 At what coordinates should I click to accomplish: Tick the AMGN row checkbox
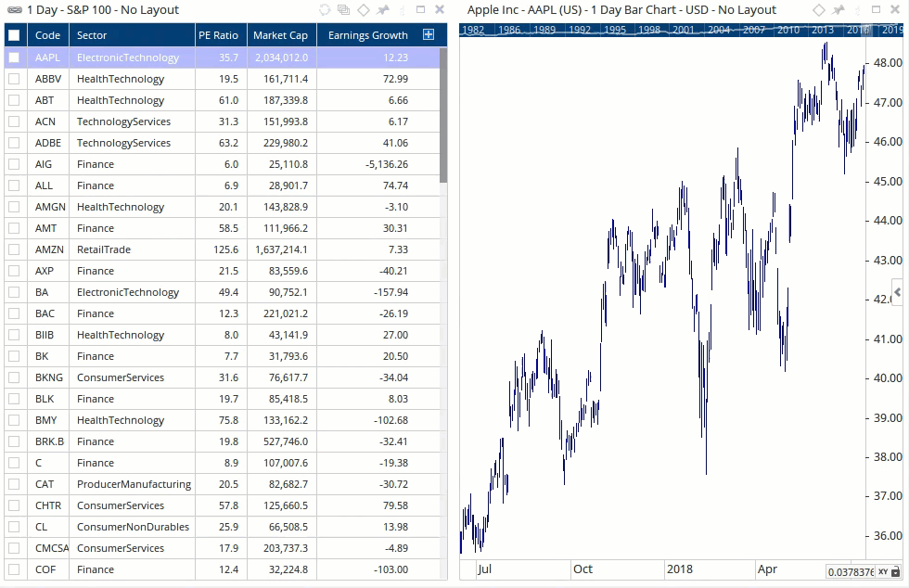point(14,207)
